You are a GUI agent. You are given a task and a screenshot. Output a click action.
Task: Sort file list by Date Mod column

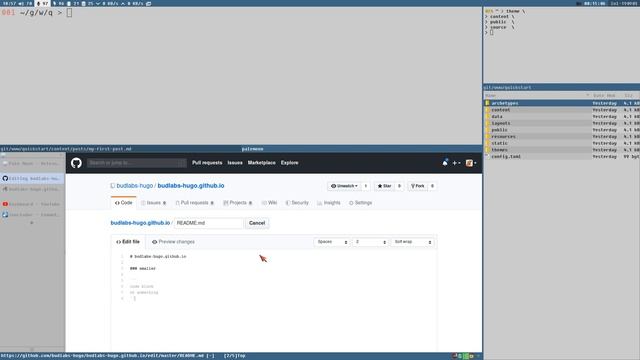[604, 96]
